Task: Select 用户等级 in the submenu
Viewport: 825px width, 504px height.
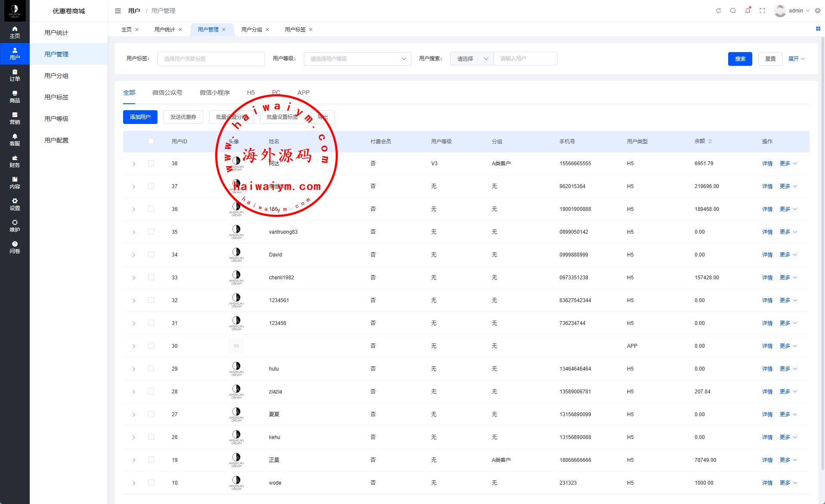Action: [x=56, y=119]
